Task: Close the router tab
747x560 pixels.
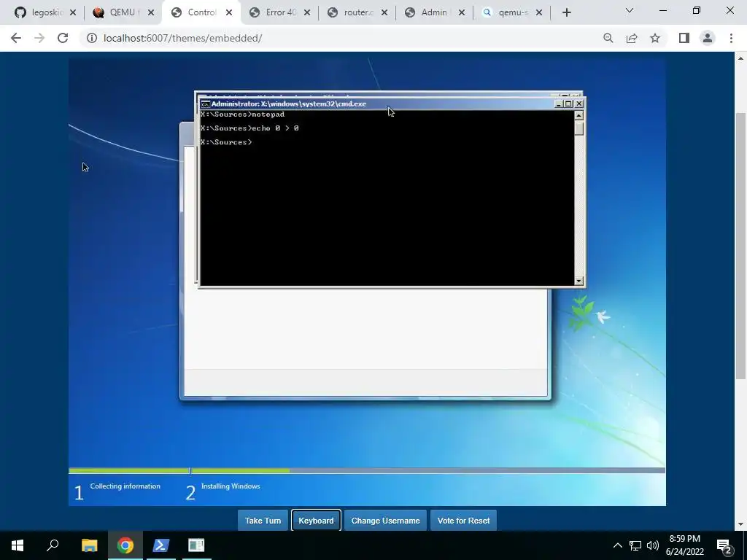Action: [x=384, y=13]
